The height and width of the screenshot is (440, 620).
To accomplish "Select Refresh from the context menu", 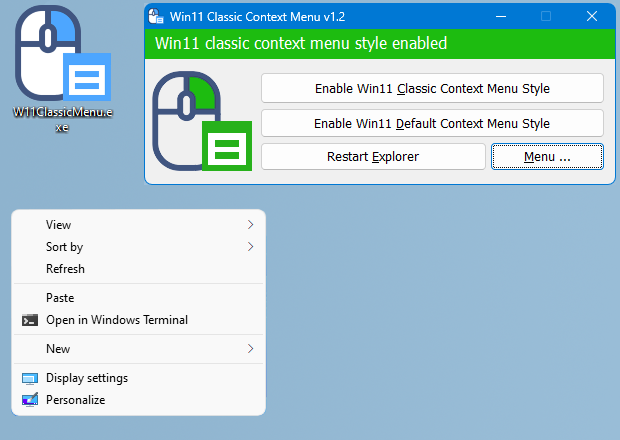I will [66, 269].
